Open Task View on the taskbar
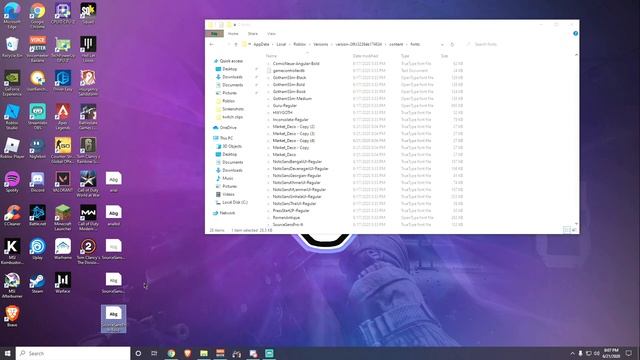The width and height of the screenshot is (640, 360). (154, 353)
